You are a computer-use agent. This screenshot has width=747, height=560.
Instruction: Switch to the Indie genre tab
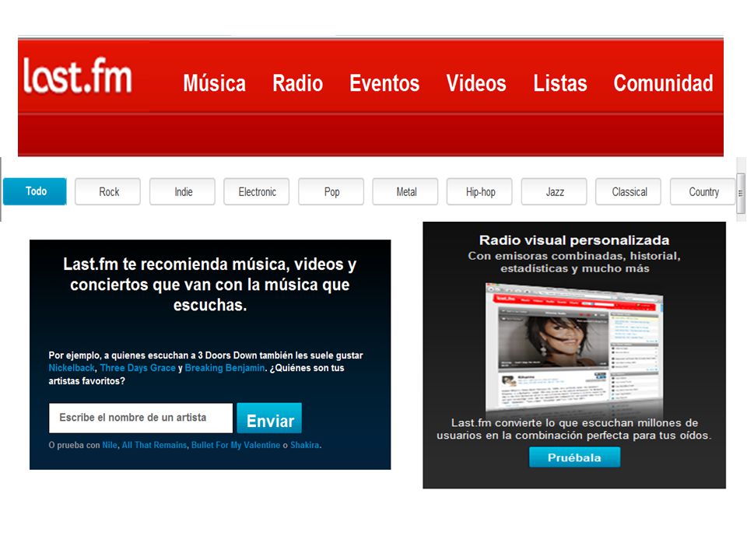(182, 191)
